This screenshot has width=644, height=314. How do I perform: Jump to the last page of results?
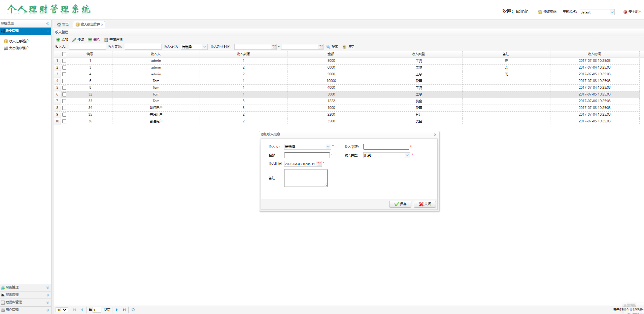[x=124, y=310]
